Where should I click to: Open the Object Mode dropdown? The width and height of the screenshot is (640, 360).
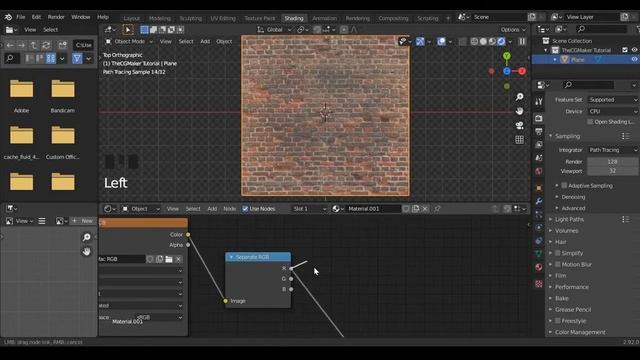pos(129,41)
